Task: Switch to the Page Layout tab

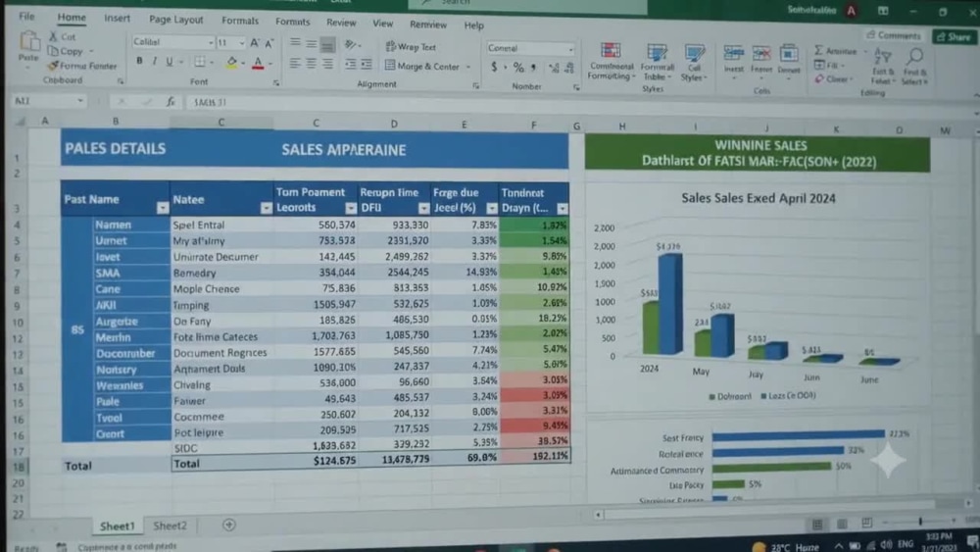Action: point(175,20)
